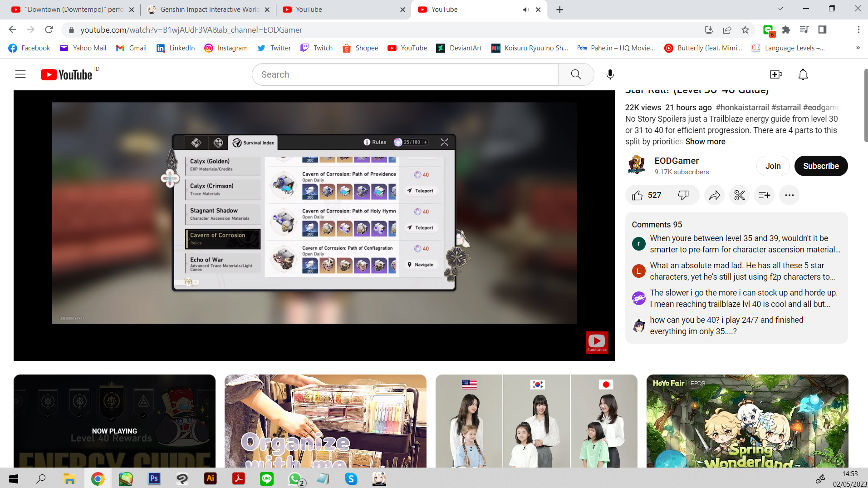Open Adobe Illustrator from taskbar

coord(211,478)
